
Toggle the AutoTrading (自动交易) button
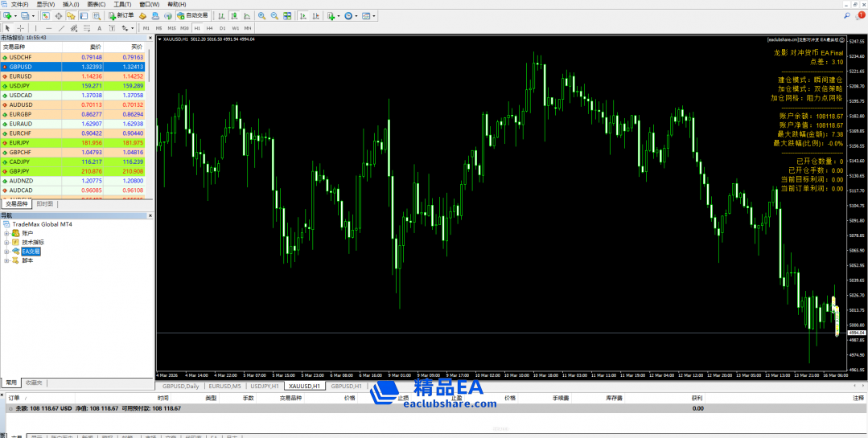coord(192,15)
